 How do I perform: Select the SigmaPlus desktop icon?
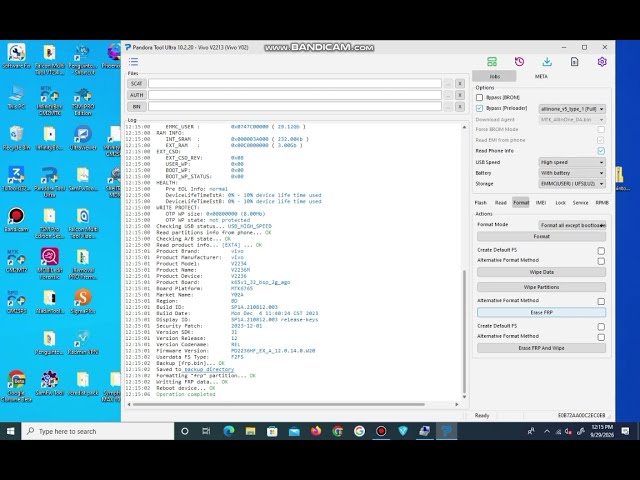coord(83,301)
